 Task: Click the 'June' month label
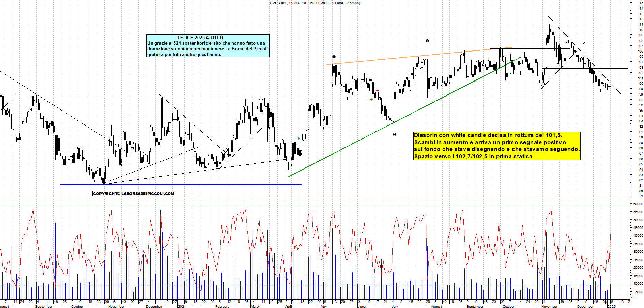tap(362, 306)
